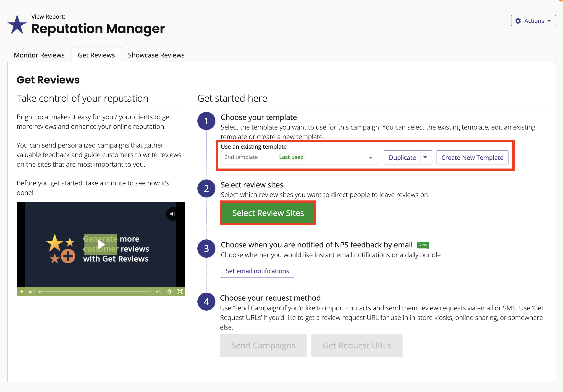
Task: Switch to the Monitor Reviews tab
Action: tap(39, 55)
